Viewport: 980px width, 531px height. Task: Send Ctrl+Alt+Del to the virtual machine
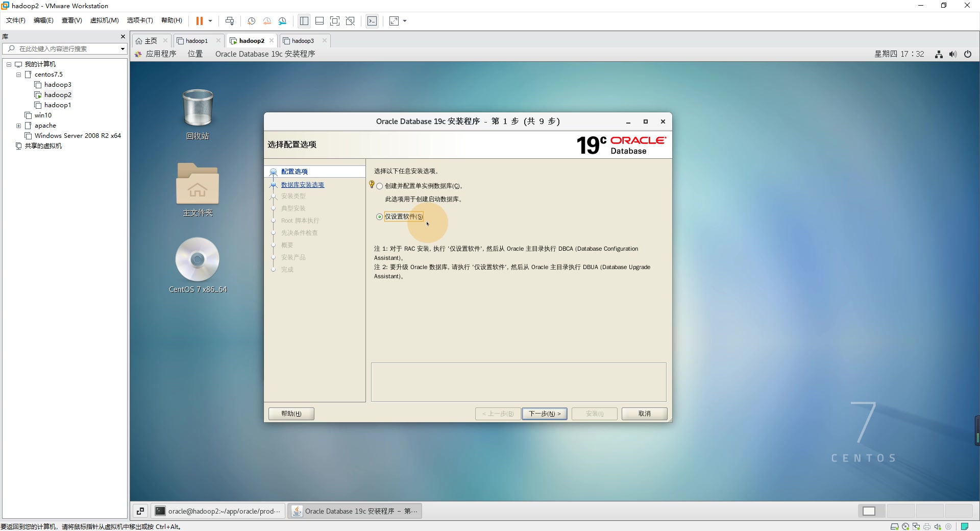click(x=230, y=21)
